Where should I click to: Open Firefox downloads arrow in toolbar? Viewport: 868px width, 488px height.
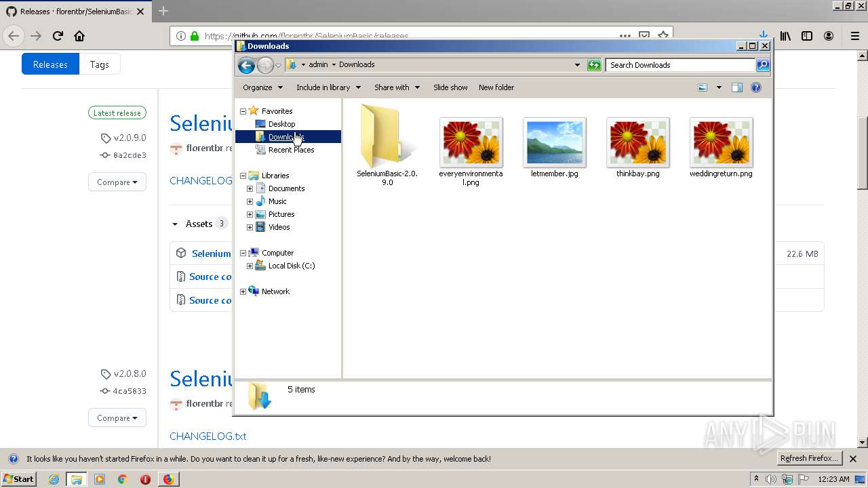click(x=764, y=35)
